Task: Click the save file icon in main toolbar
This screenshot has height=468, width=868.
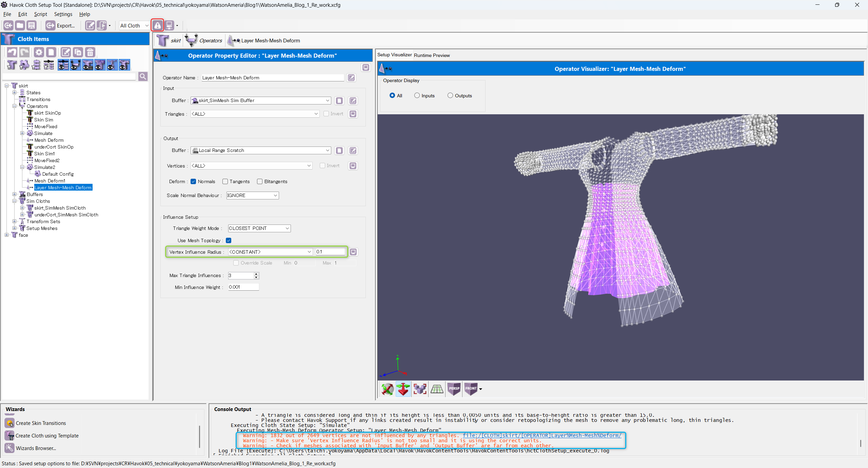Action: (x=32, y=25)
